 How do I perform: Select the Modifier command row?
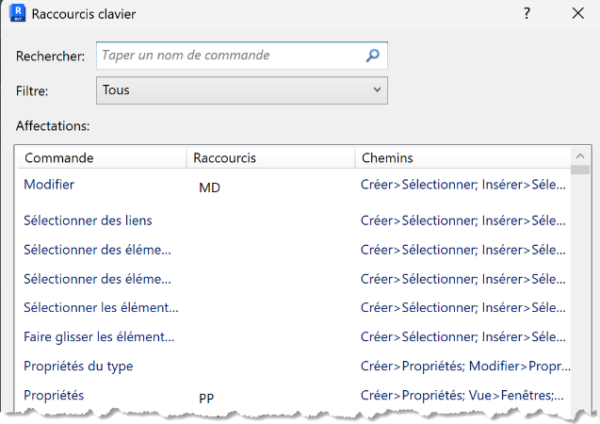point(294,186)
